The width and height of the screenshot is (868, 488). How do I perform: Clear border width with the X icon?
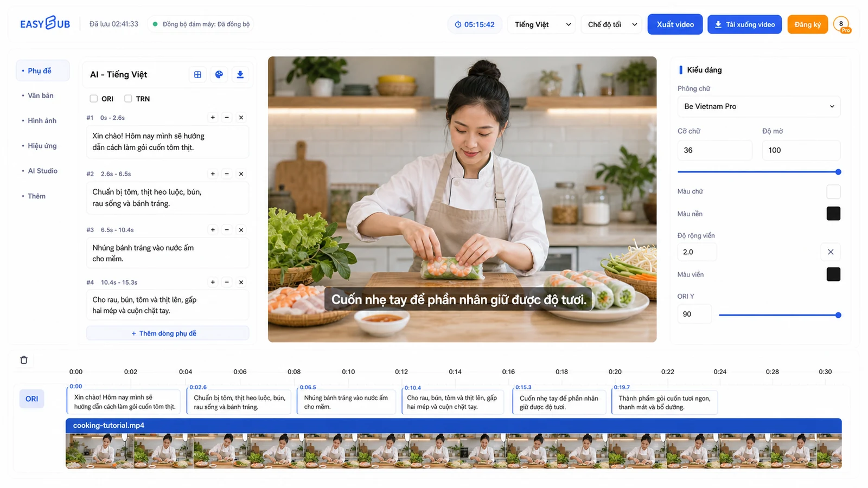tap(831, 252)
